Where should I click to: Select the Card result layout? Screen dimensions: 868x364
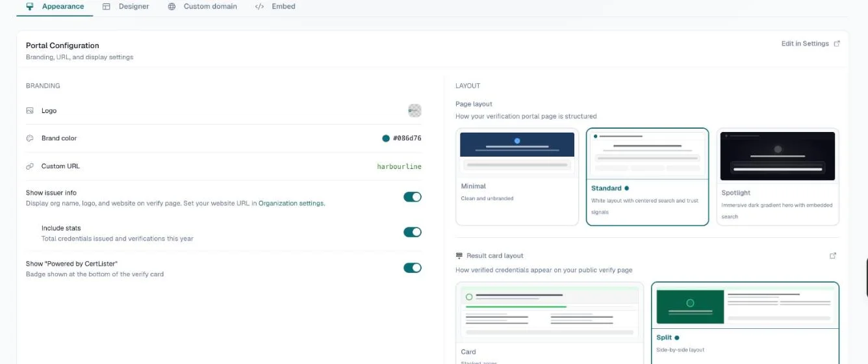[550, 322]
